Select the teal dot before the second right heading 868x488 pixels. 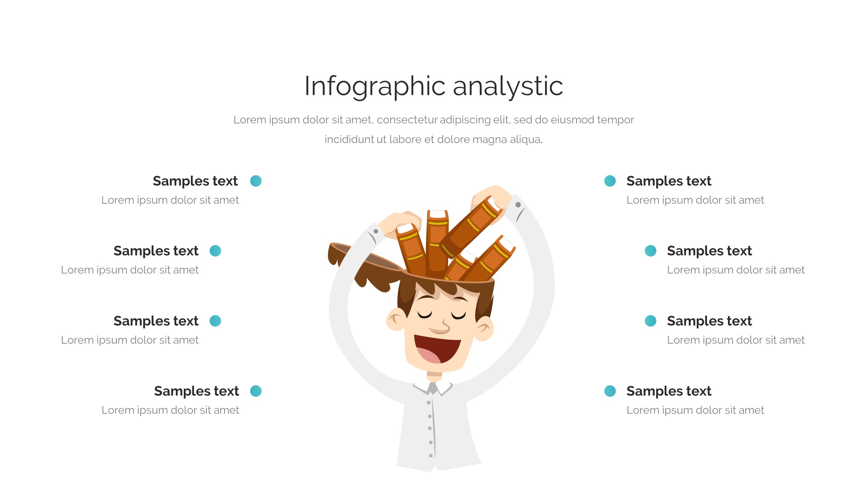coord(651,251)
